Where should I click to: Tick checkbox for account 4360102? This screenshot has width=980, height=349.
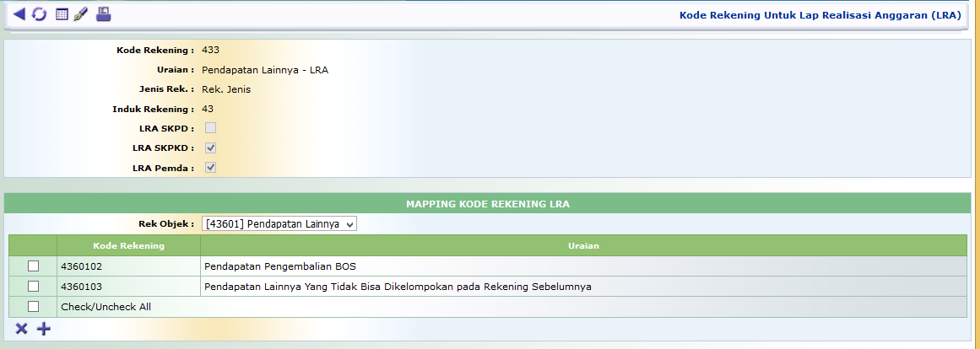33,266
